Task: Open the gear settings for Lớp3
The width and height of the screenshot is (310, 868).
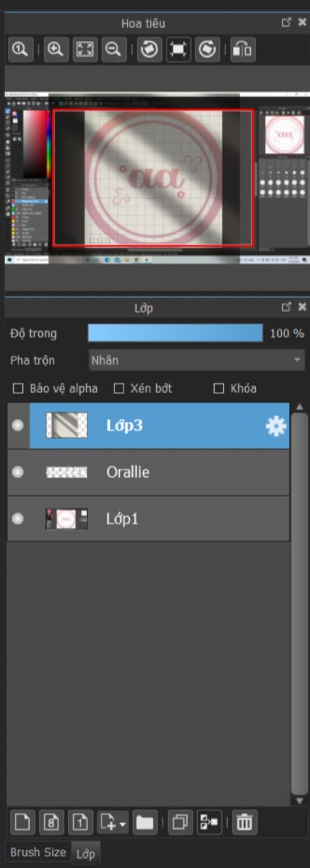Action: point(276,426)
